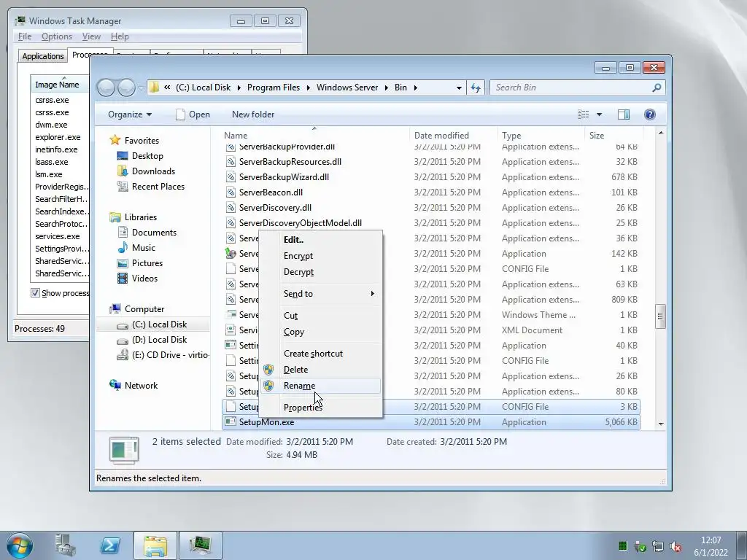Open the Music library

coord(144,248)
